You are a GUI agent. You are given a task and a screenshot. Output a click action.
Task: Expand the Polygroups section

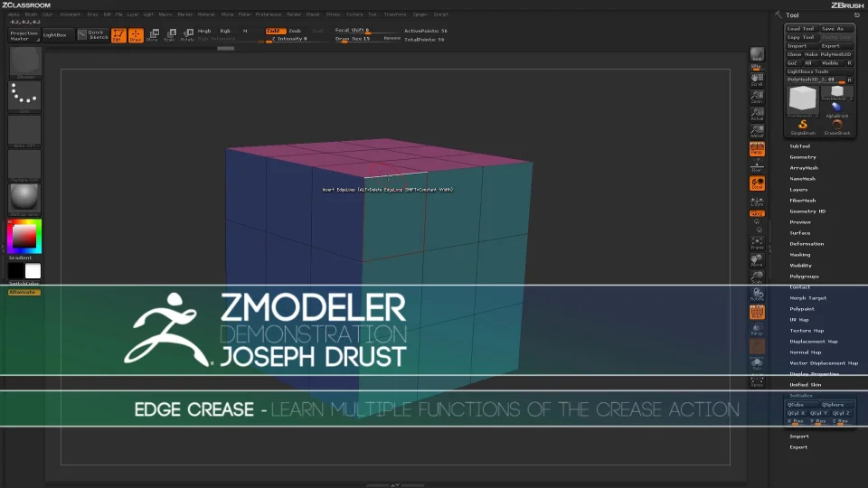click(804, 277)
